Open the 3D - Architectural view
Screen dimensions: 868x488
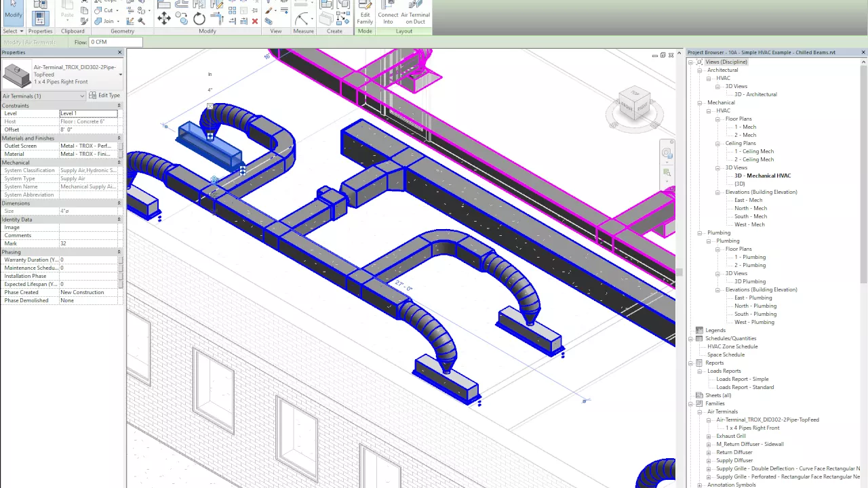coord(755,94)
